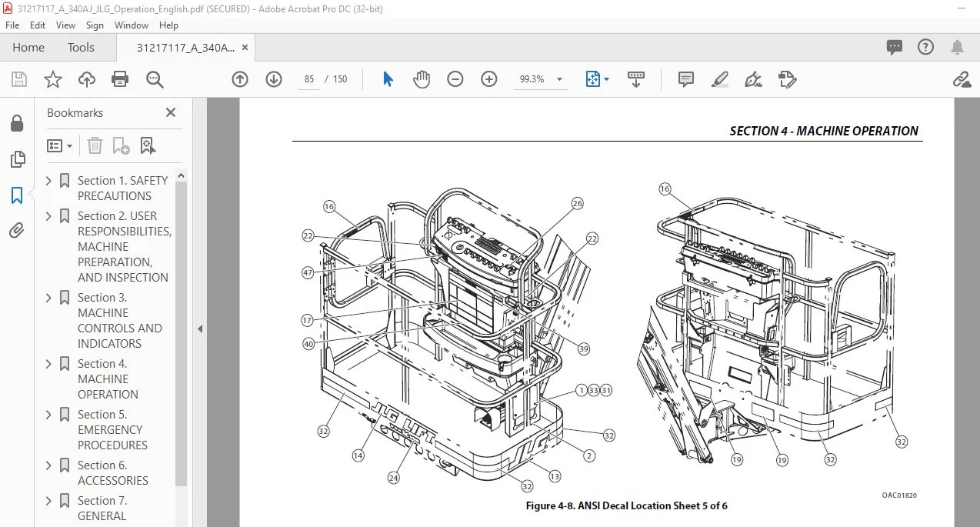
Task: Share the document via the link icon
Action: (961, 79)
